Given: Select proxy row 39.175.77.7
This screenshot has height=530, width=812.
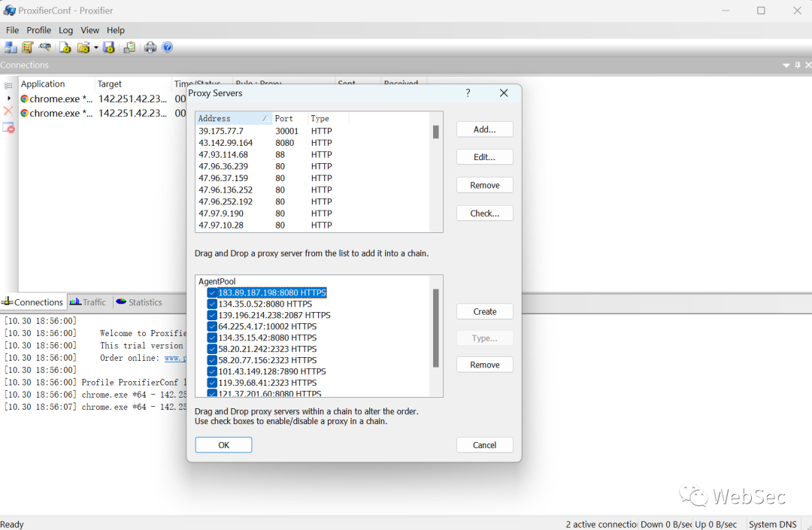Looking at the screenshot, I should pos(312,131).
